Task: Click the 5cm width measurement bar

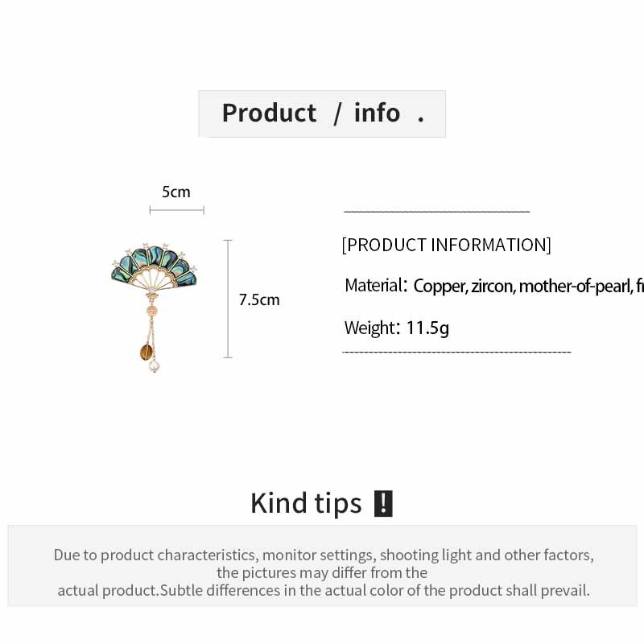Action: (x=176, y=210)
